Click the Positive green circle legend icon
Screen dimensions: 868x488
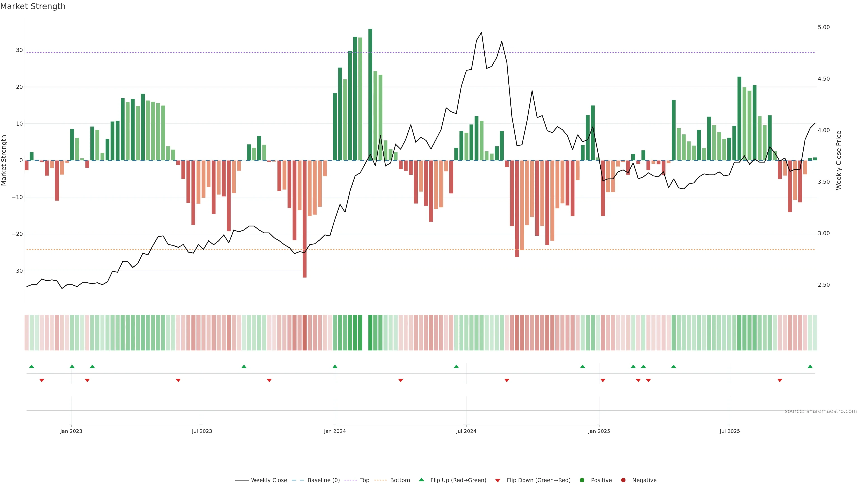[582, 480]
